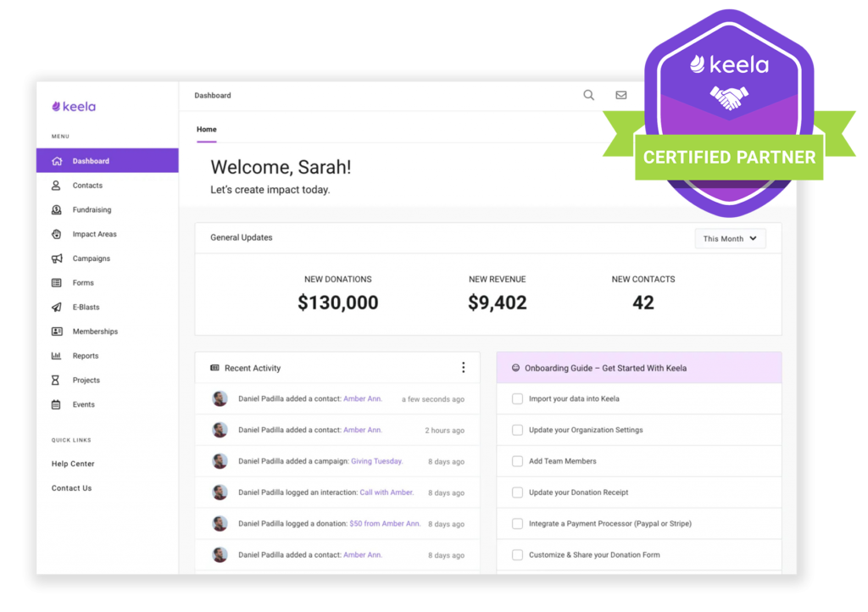Viewport: 868px width, 612px height.
Task: Open Reports from the sidebar menu
Action: pos(108,356)
